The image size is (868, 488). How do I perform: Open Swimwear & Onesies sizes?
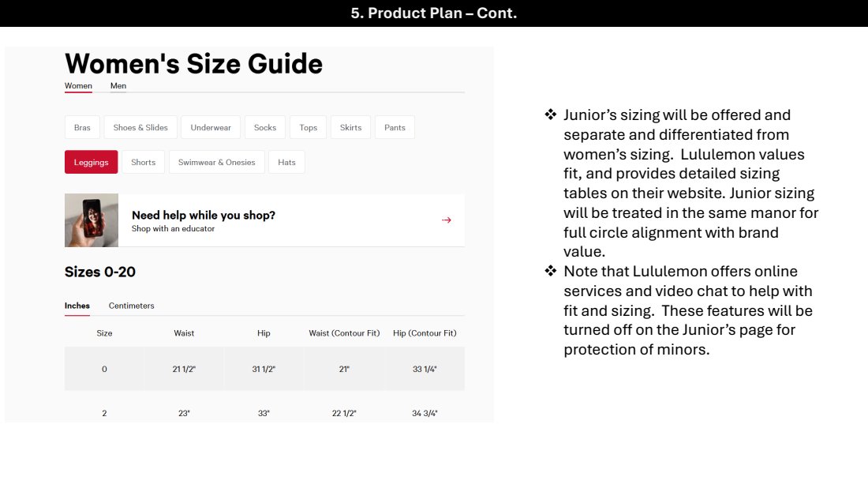coord(217,163)
